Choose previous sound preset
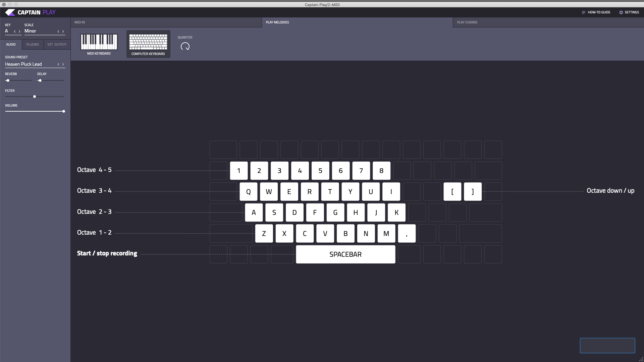This screenshot has width=644, height=362. pos(58,64)
